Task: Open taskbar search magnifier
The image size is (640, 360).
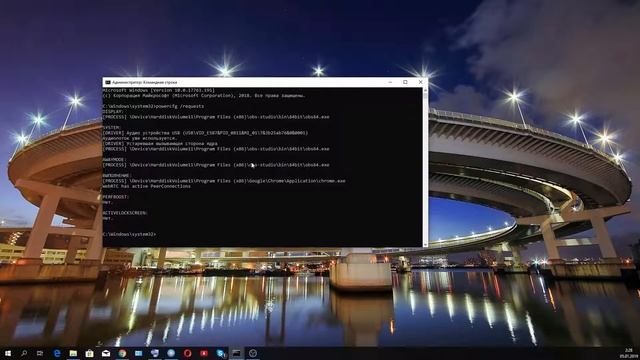Action: click(x=24, y=353)
